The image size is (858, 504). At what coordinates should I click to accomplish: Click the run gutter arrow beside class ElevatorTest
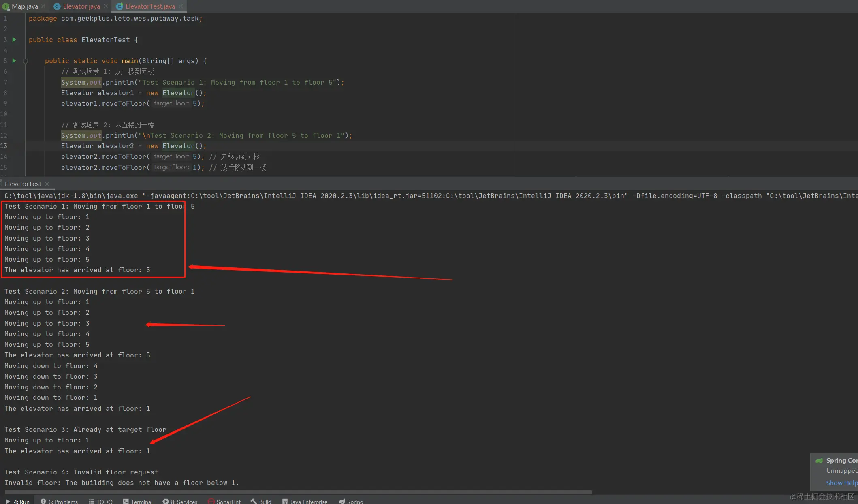(x=14, y=40)
